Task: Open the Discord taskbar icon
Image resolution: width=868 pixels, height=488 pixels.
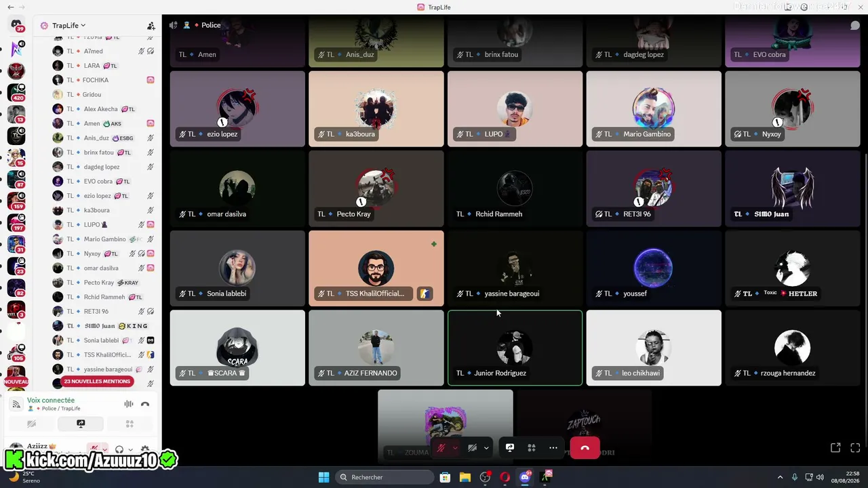Action: pos(525,477)
